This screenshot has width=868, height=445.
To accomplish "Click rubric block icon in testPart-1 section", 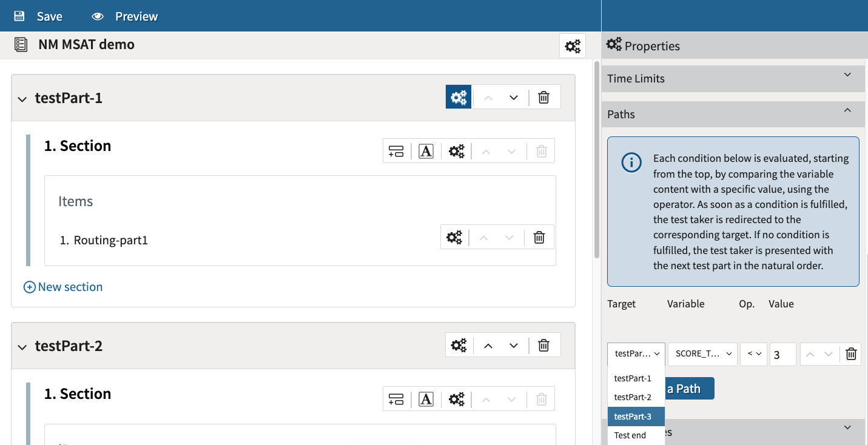I will point(426,152).
